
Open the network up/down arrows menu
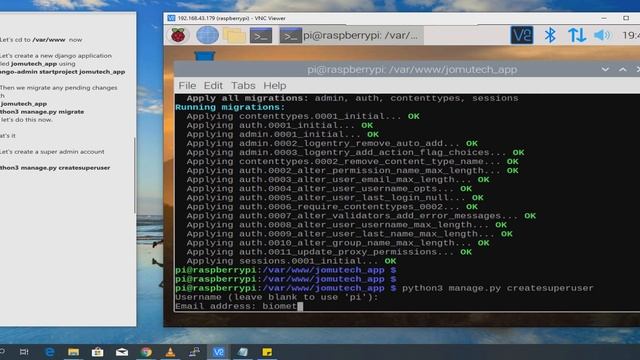[x=577, y=35]
